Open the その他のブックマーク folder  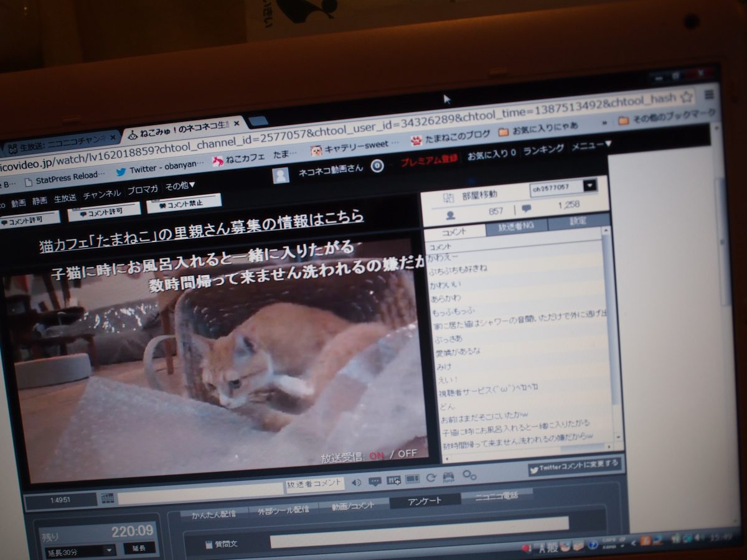point(667,117)
